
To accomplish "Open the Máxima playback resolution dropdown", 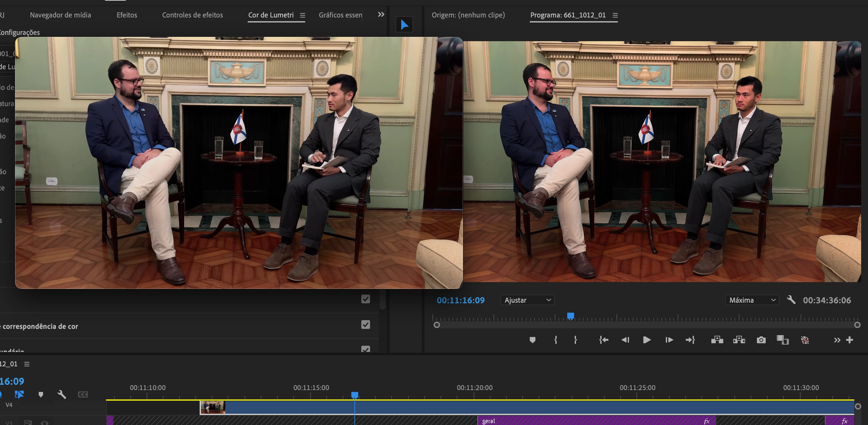I will tap(752, 300).
